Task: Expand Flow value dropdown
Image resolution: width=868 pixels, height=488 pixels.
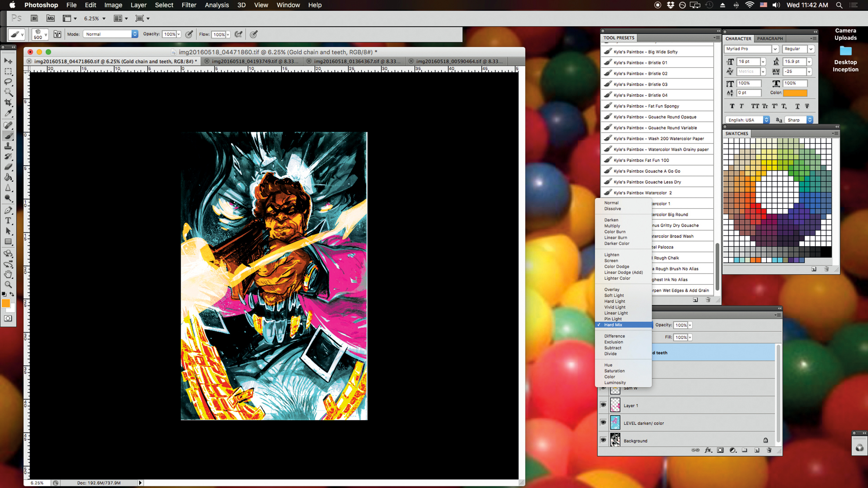Action: [228, 34]
